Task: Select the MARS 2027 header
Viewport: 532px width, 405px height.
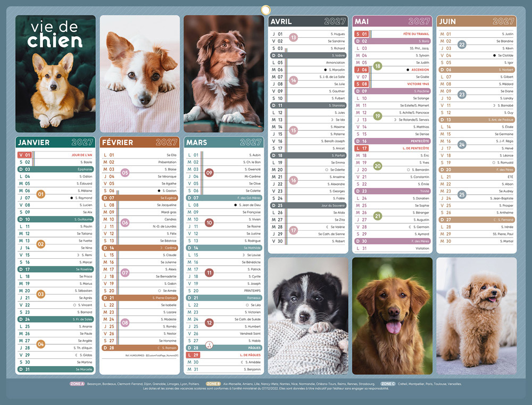Action: point(223,142)
